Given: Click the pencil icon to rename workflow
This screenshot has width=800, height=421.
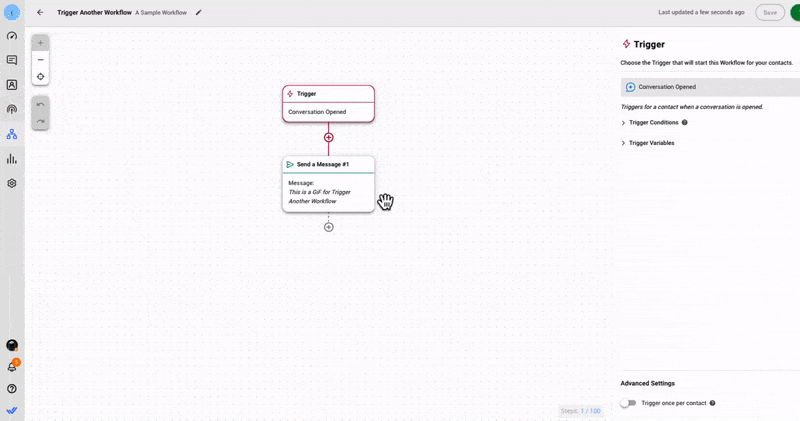Looking at the screenshot, I should [198, 13].
